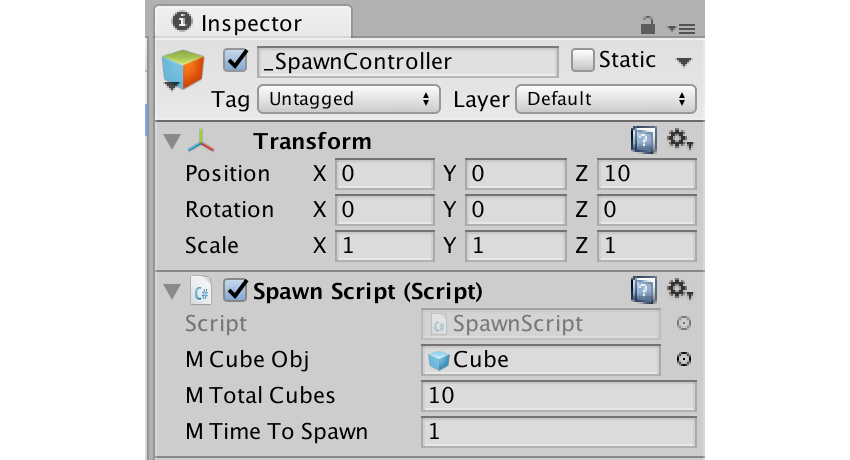Enable the Static checkbox
The height and width of the screenshot is (460, 850).
[x=582, y=60]
